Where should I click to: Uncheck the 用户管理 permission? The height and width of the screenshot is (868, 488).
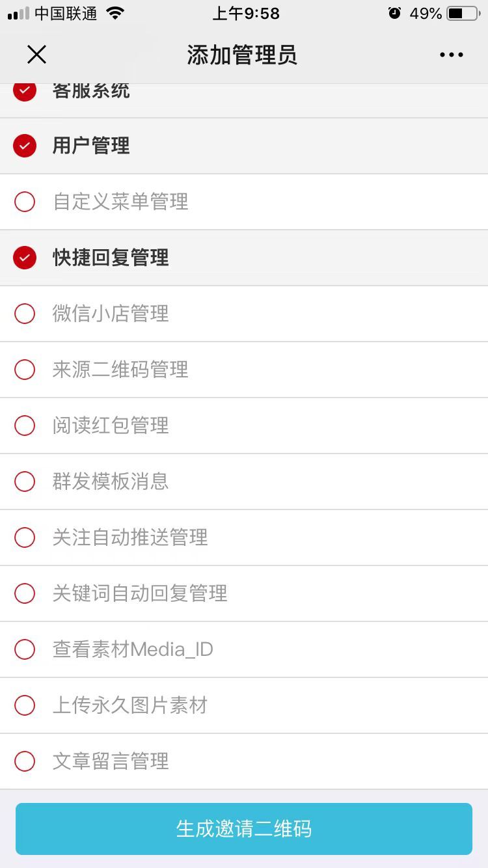coord(25,146)
